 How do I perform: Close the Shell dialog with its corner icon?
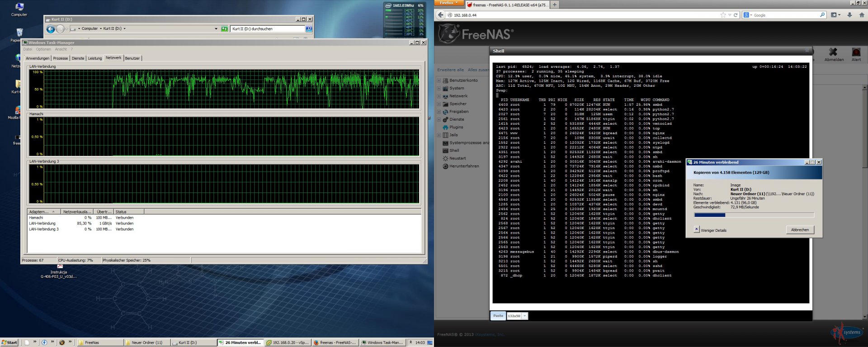tap(807, 51)
